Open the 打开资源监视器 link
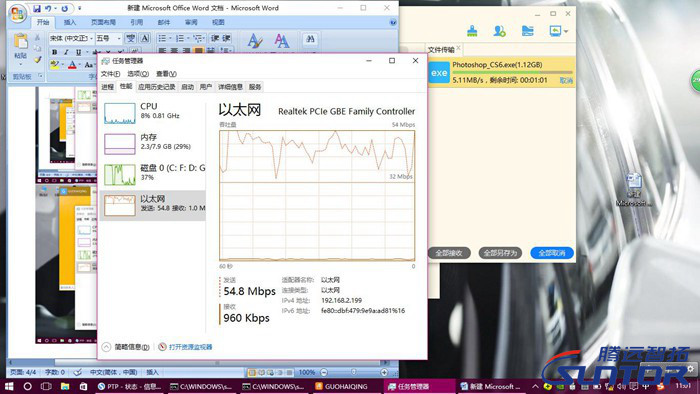700x394 pixels. tap(185, 347)
